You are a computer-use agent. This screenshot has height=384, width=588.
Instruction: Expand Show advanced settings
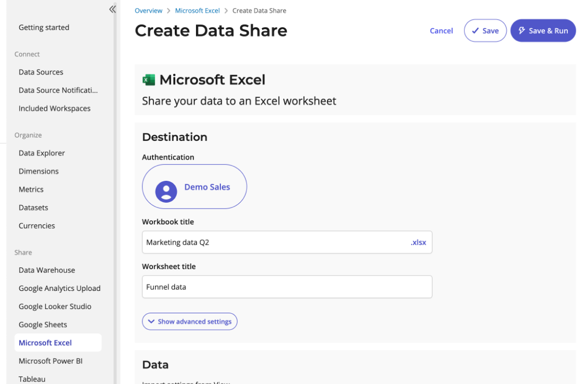tap(190, 322)
